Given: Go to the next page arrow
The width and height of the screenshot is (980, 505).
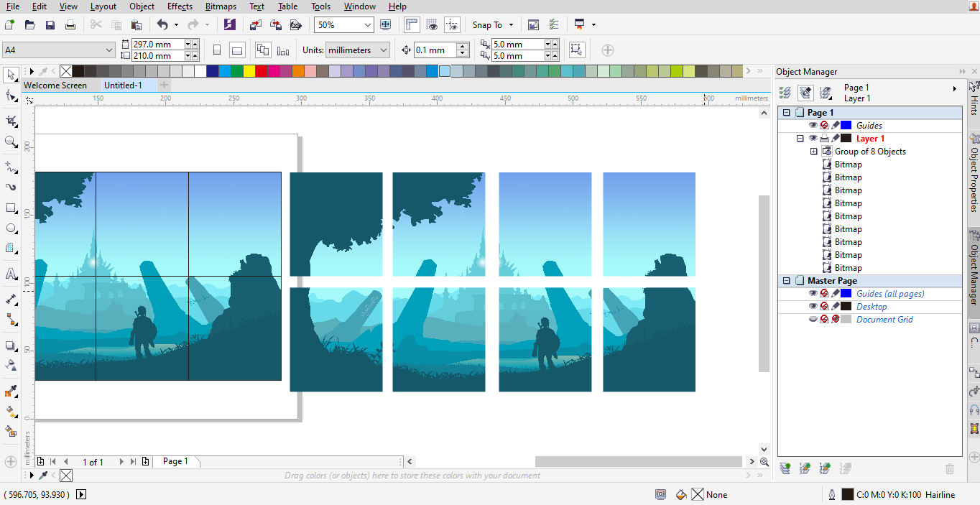Looking at the screenshot, I should click(x=121, y=462).
